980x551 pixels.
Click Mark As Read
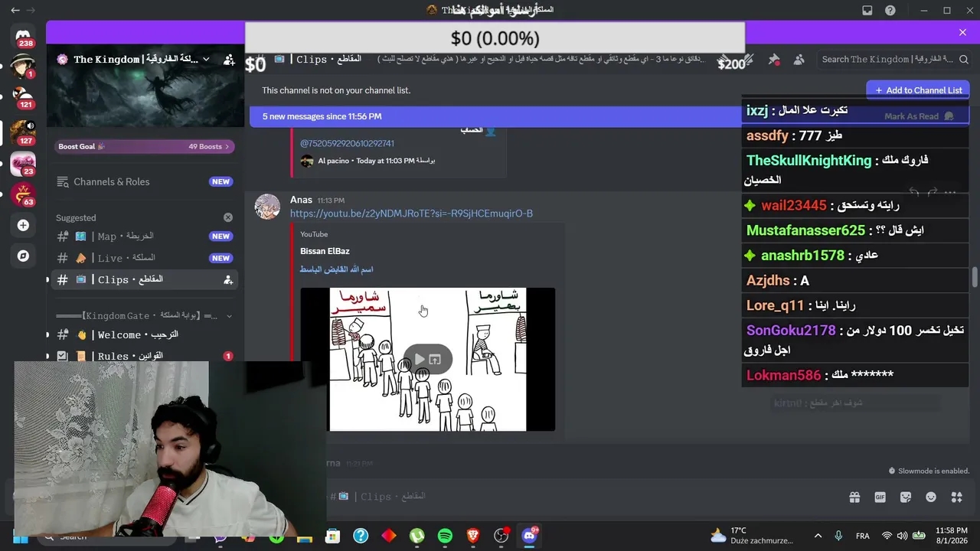tap(918, 116)
